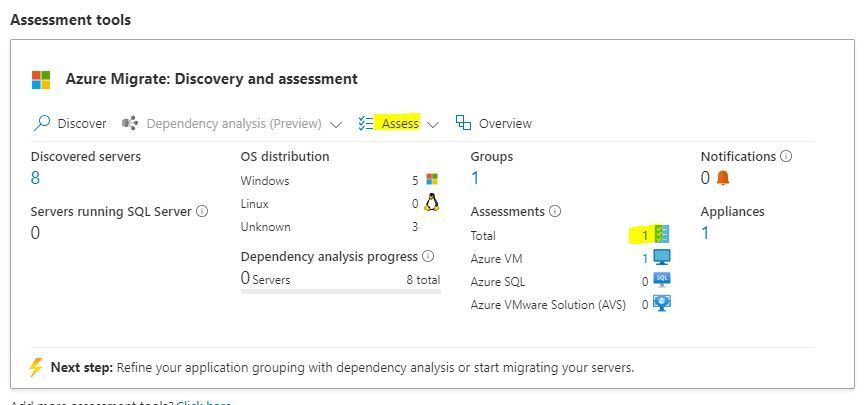Click the 'OS distribution' label
Image resolution: width=865 pixels, height=405 pixels.
[x=285, y=156]
